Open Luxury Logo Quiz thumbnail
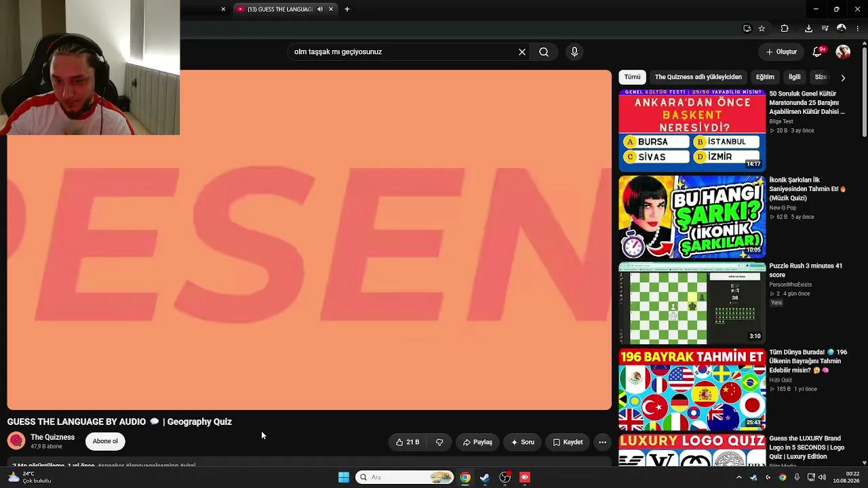The height and width of the screenshot is (488, 868). (x=692, y=451)
